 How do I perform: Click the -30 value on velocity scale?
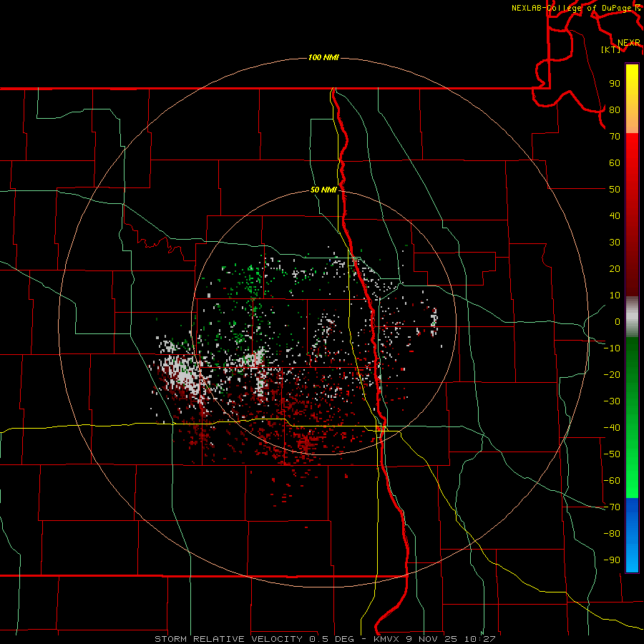tap(612, 401)
